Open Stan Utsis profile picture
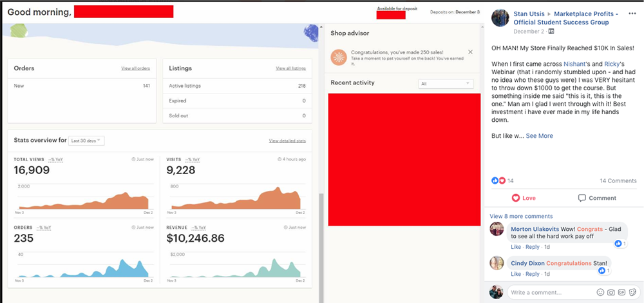644x303 pixels. (x=500, y=18)
